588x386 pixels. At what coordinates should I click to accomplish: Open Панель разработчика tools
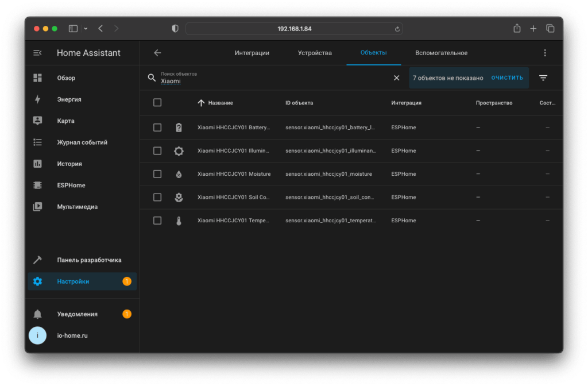coord(82,260)
